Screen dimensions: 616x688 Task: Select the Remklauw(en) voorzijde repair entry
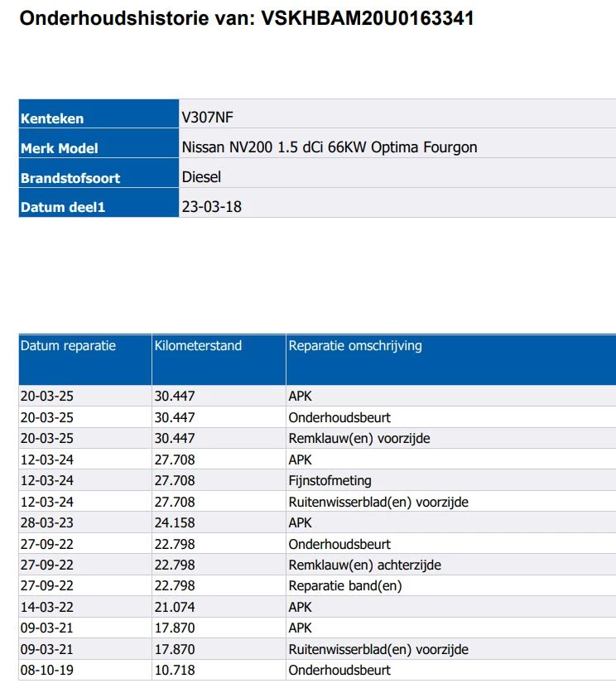(x=359, y=439)
